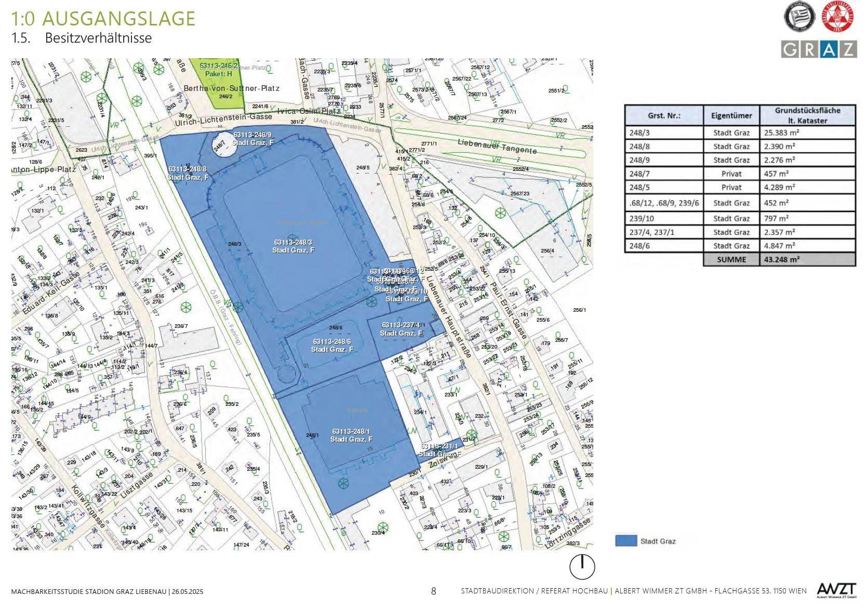
Task: Click footer 'ALBERT WIMMER ZT GMBH' address
Action: pos(711,591)
